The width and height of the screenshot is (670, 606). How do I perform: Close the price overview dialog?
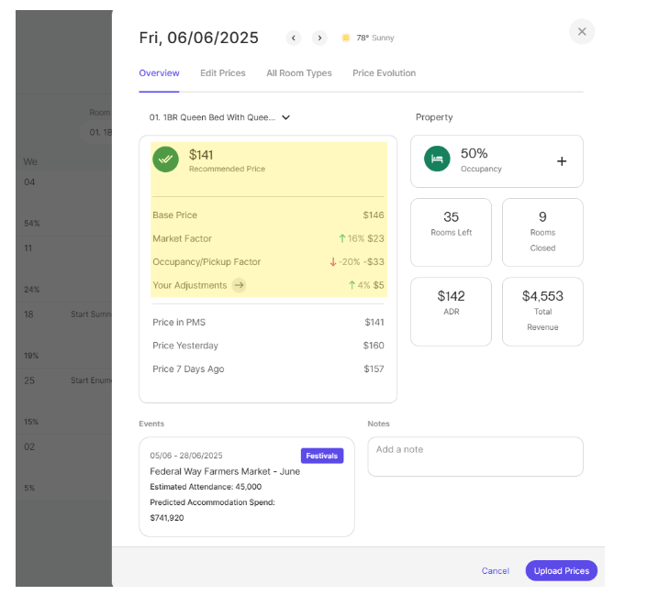[581, 32]
